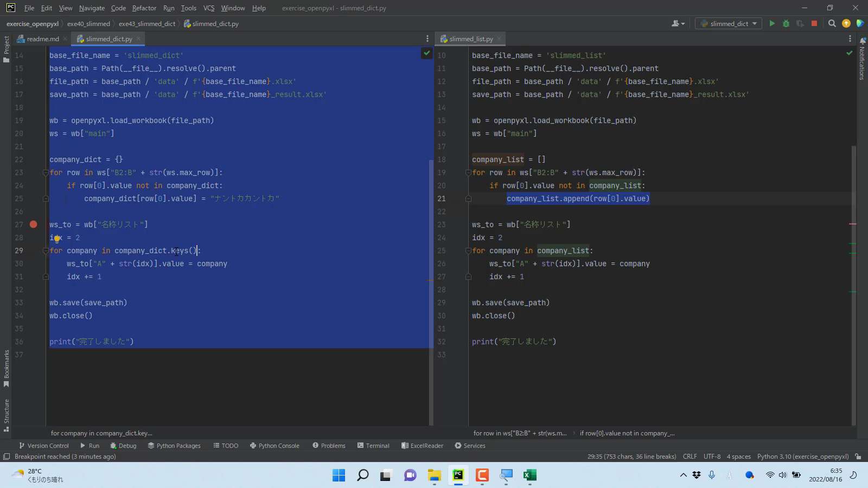This screenshot has height=488, width=868.
Task: Remove the breakpoint on line 27
Action: [x=34, y=224]
